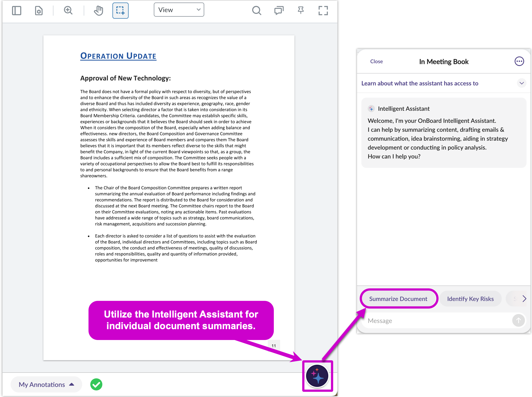Image resolution: width=532 pixels, height=397 pixels.
Task: Close the In Meeting Book panel
Action: (376, 62)
